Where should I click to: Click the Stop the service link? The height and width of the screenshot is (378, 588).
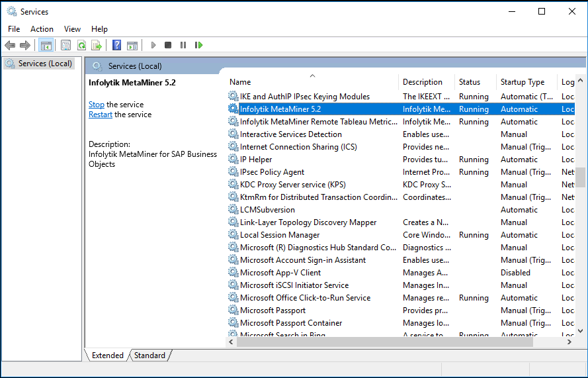pos(97,105)
